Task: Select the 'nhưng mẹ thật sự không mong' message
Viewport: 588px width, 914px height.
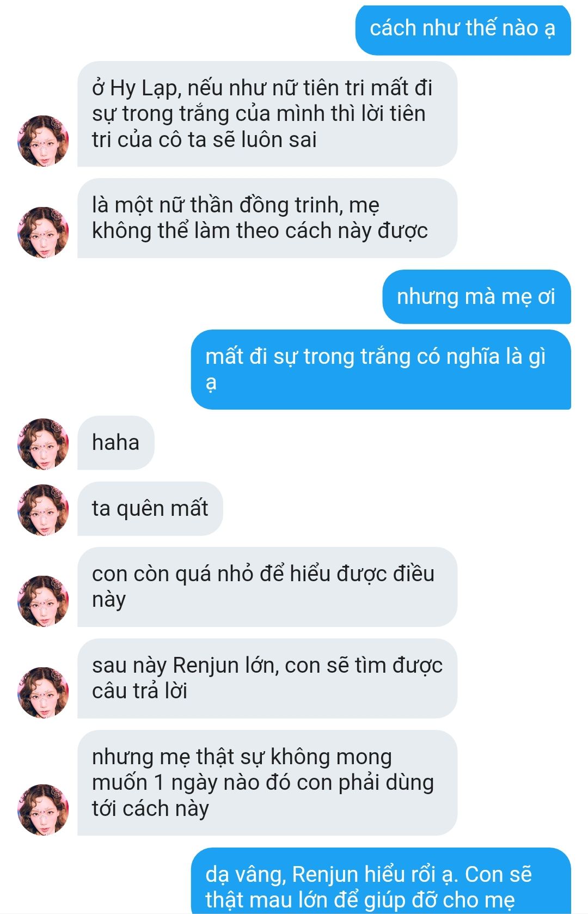Action: (267, 783)
